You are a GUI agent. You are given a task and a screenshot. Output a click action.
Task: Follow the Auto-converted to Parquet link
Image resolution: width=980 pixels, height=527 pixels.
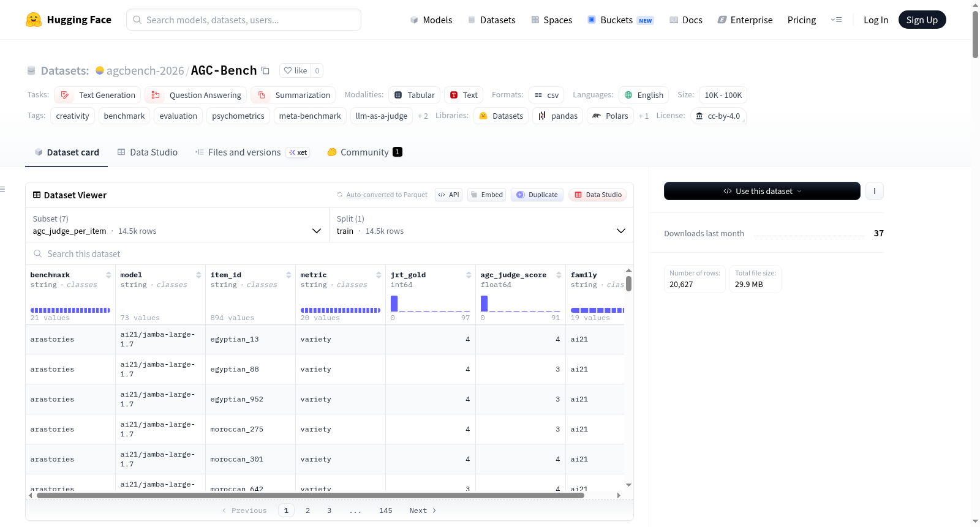coord(370,195)
